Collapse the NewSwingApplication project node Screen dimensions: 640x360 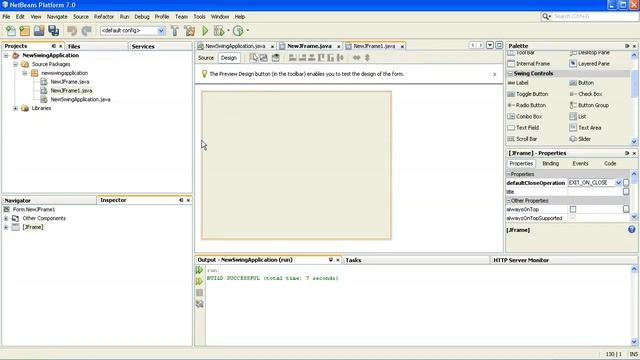click(x=6, y=56)
